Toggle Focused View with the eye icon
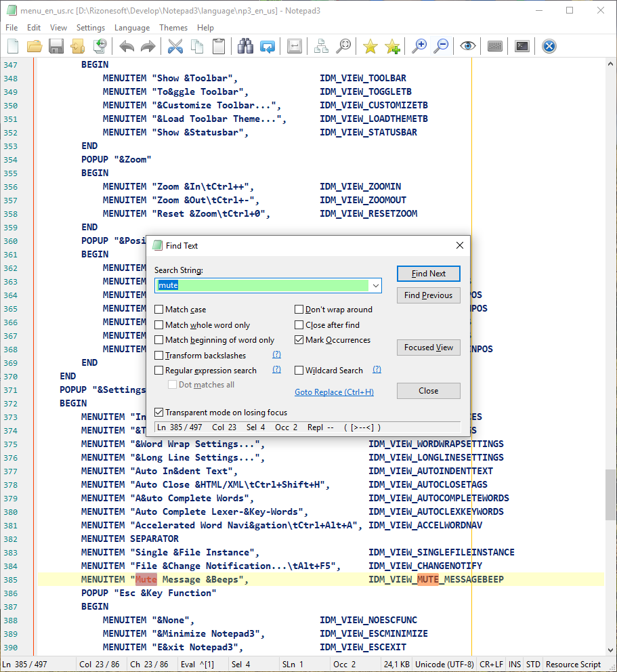 [467, 46]
